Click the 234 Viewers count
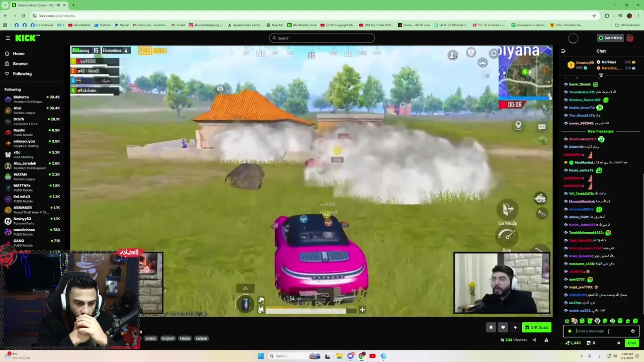The width and height of the screenshot is (644, 362). [x=514, y=340]
